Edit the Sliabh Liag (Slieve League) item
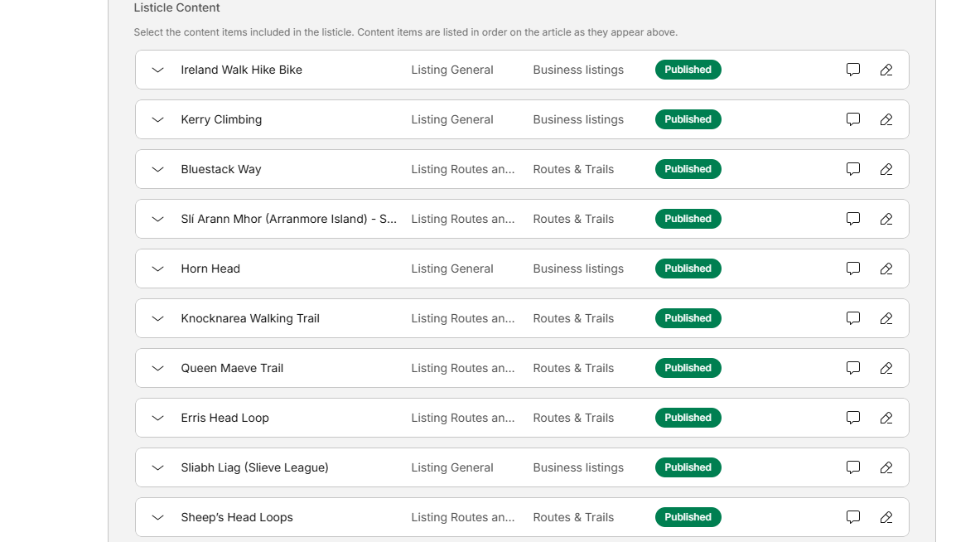This screenshot has width=980, height=542. [886, 467]
